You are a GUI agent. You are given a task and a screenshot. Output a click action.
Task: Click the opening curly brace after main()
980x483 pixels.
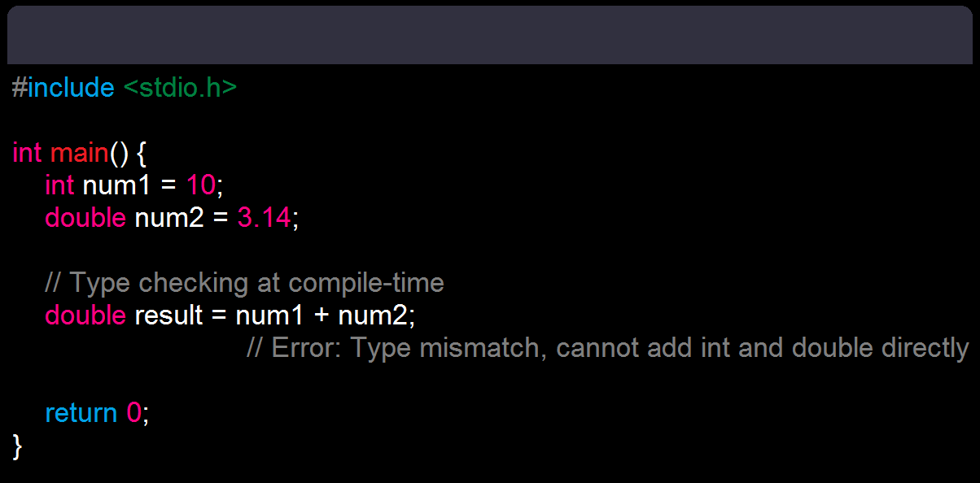[x=142, y=153]
